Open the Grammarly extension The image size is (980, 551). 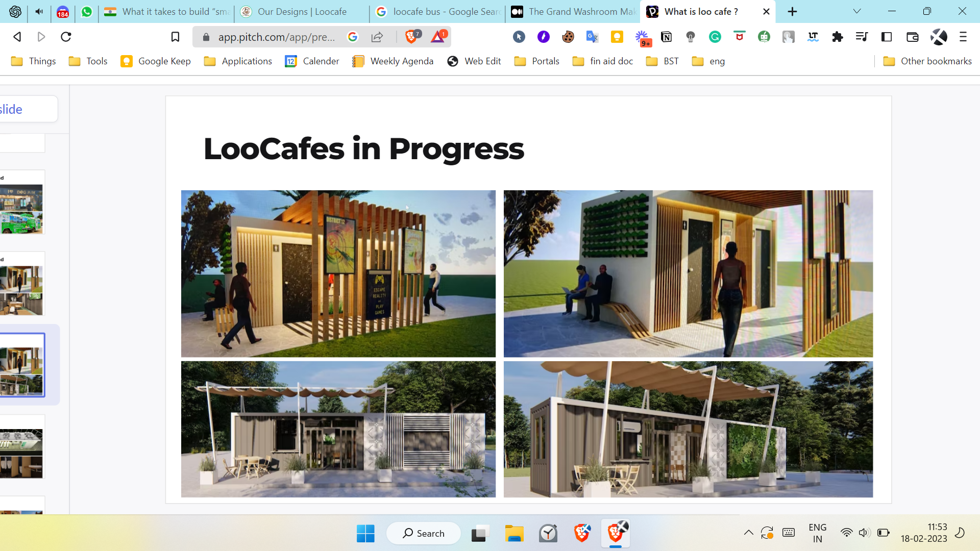pyautogui.click(x=715, y=37)
